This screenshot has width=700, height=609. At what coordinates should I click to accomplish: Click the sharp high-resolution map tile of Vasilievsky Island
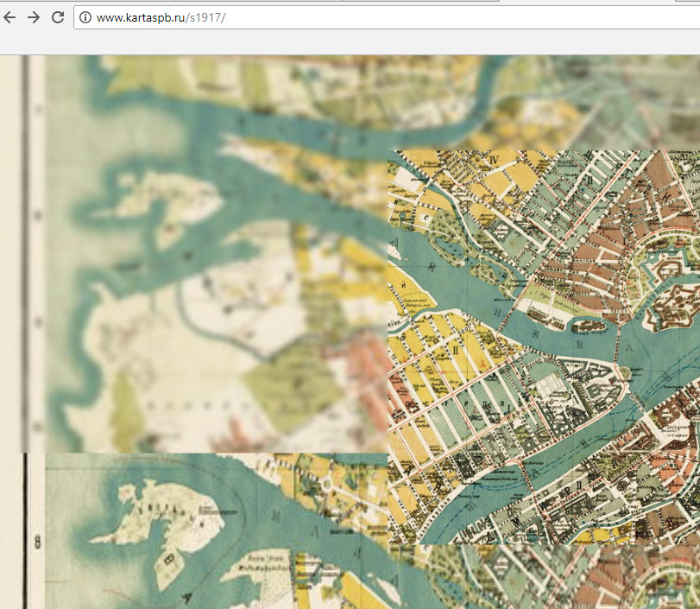point(544,347)
